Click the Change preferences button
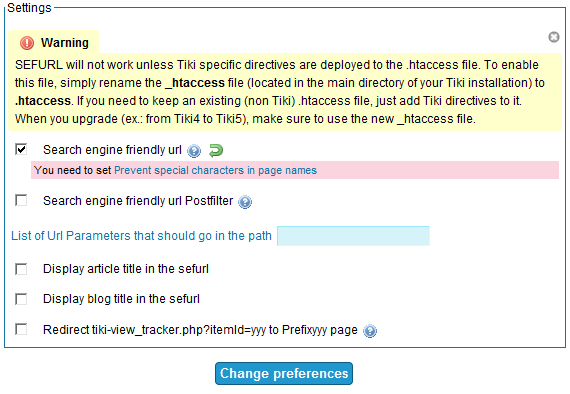570x394 pixels. tap(284, 374)
